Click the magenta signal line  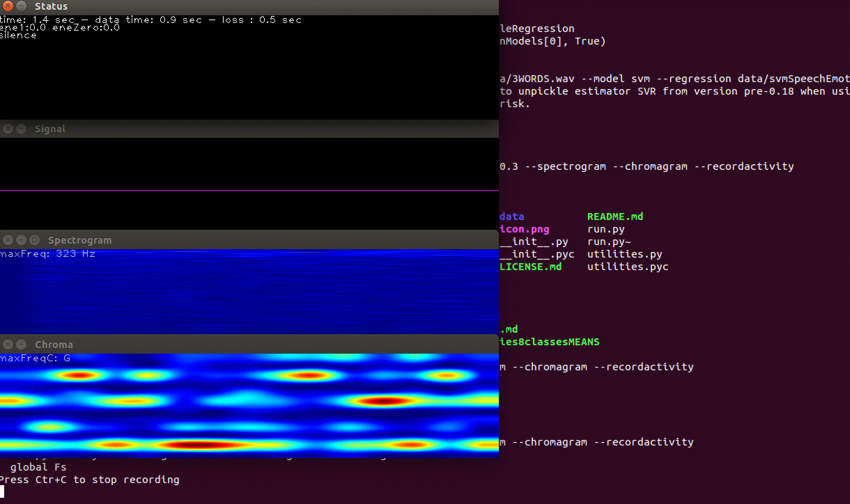click(x=249, y=190)
